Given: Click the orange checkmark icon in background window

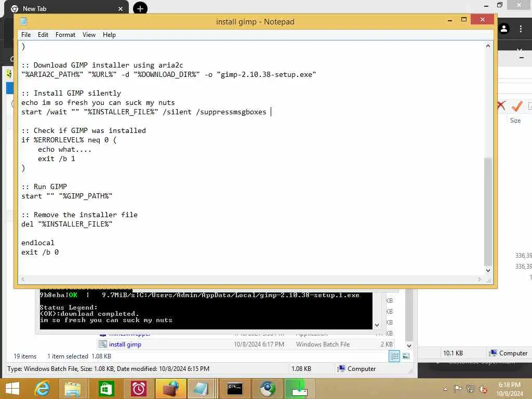Looking at the screenshot, I should (x=517, y=106).
